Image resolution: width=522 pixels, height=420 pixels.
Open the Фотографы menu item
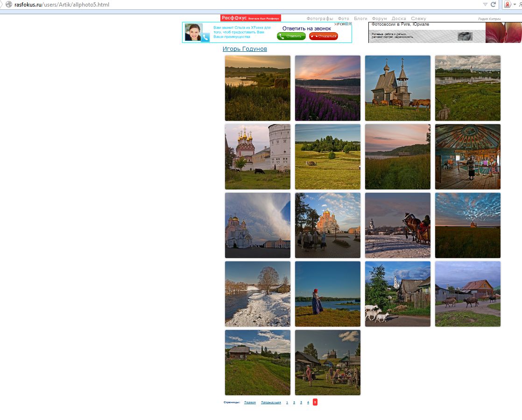point(320,19)
